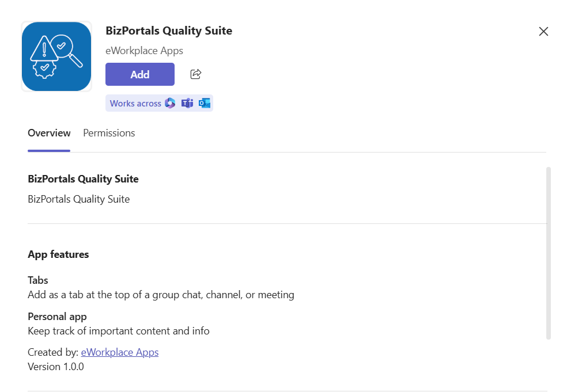
Task: Switch to the Permissions tab
Action: pyautogui.click(x=109, y=133)
